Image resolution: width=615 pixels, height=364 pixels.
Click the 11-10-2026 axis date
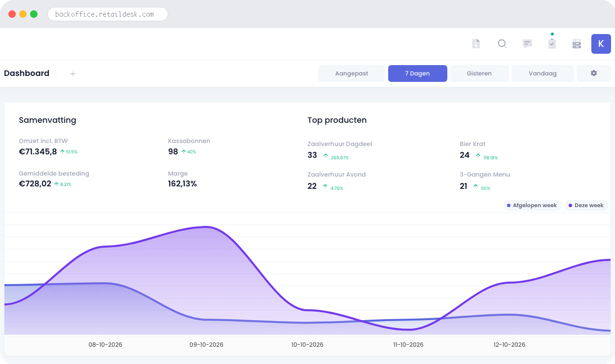(x=408, y=345)
